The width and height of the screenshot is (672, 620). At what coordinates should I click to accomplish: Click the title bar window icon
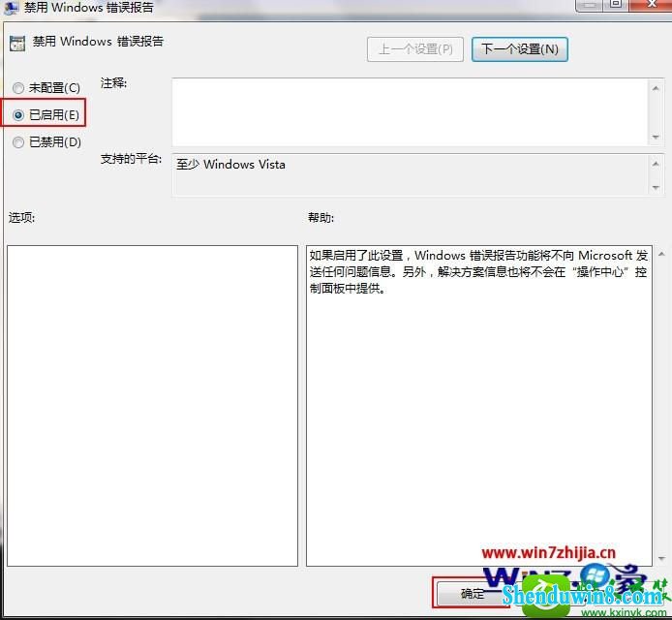tap(12, 8)
